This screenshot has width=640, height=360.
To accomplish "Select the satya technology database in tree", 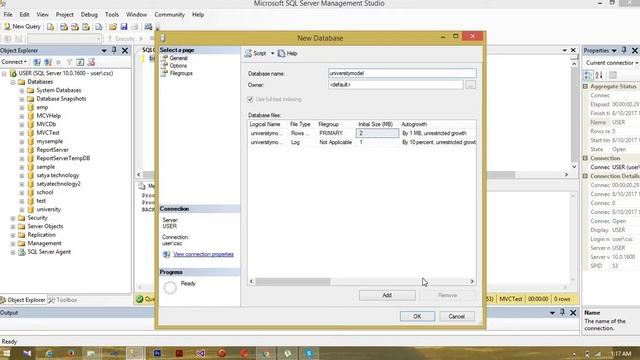I will click(x=58, y=176).
